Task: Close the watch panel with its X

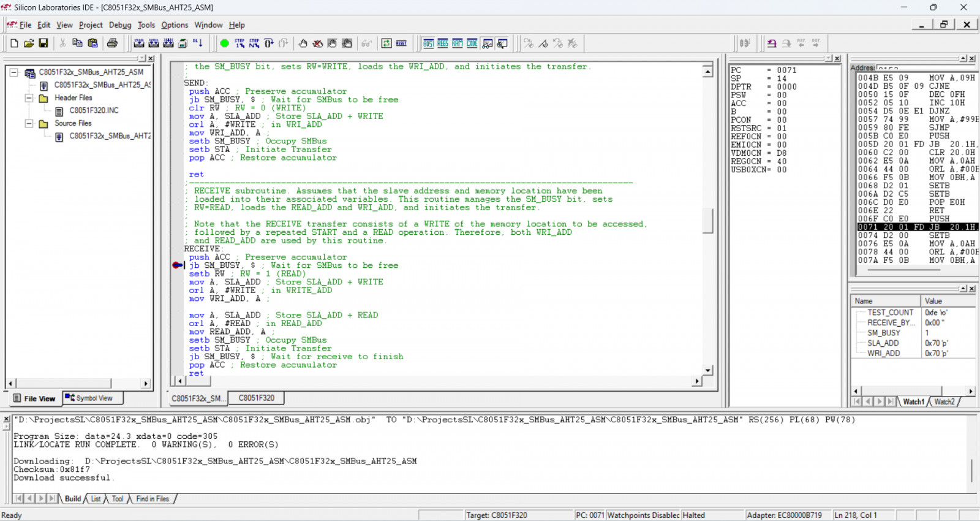Action: click(972, 289)
